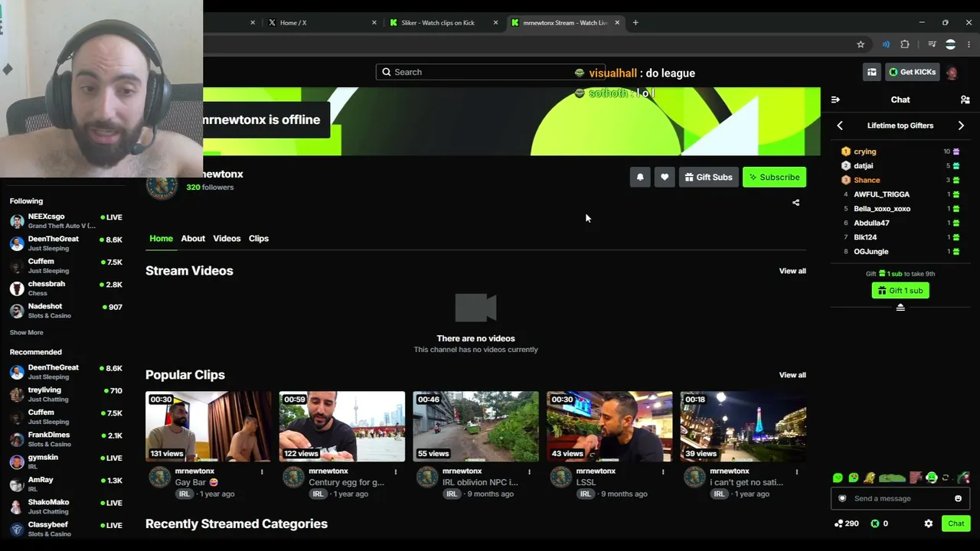Open the channel Home tab
Image resolution: width=980 pixels, height=551 pixels.
(x=161, y=239)
